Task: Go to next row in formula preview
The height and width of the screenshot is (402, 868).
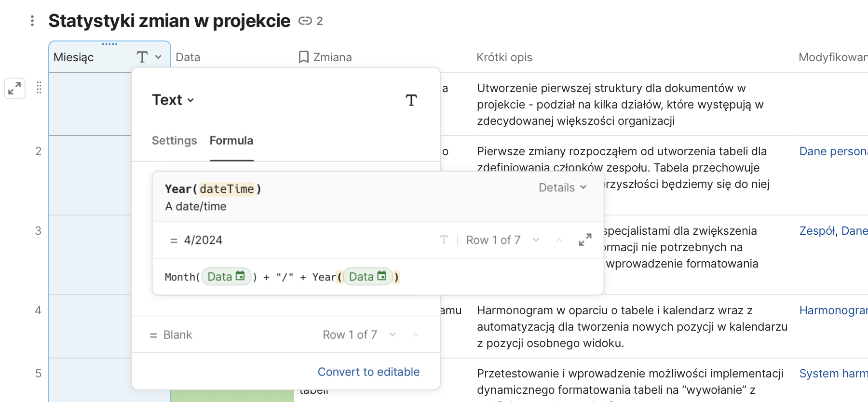Action: click(x=536, y=240)
